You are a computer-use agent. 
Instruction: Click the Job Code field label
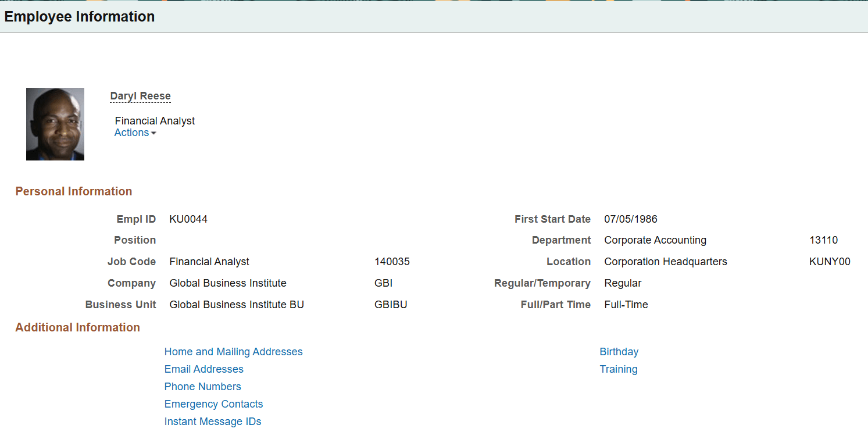(131, 262)
